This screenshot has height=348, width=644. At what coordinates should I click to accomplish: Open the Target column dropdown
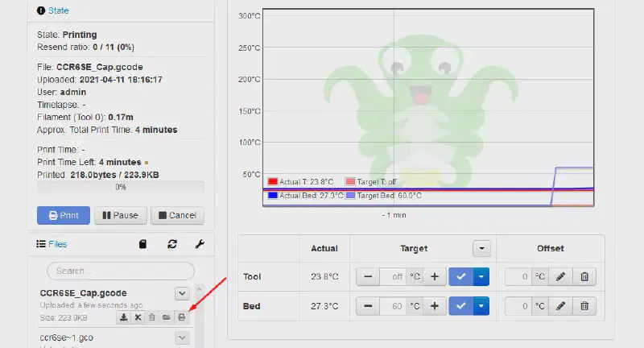pyautogui.click(x=481, y=249)
